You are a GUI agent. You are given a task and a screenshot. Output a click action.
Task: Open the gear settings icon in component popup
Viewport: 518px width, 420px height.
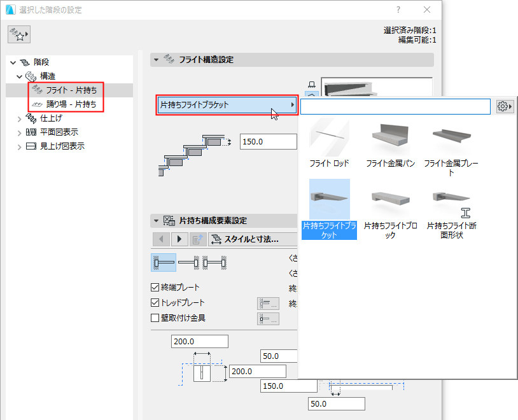pyautogui.click(x=504, y=106)
